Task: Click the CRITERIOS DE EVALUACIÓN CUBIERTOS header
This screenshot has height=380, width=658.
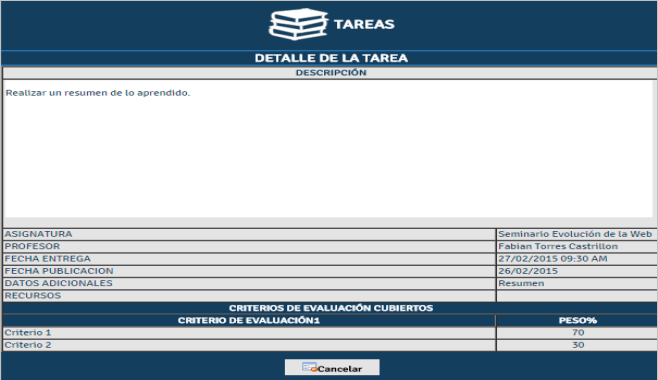Action: 331,308
